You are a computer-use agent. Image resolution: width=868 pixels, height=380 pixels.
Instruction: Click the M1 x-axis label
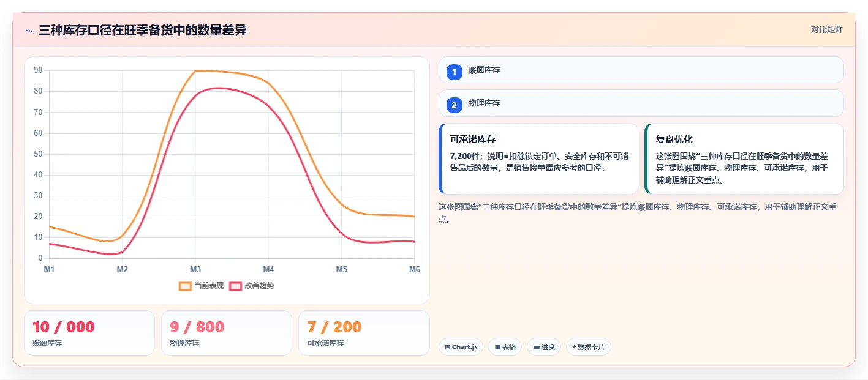click(49, 270)
